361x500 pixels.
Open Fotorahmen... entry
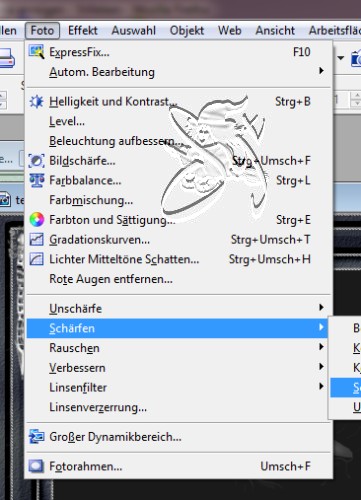(x=180, y=466)
